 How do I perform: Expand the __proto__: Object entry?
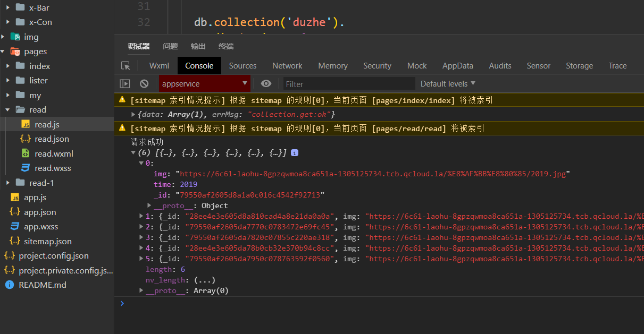coord(149,205)
